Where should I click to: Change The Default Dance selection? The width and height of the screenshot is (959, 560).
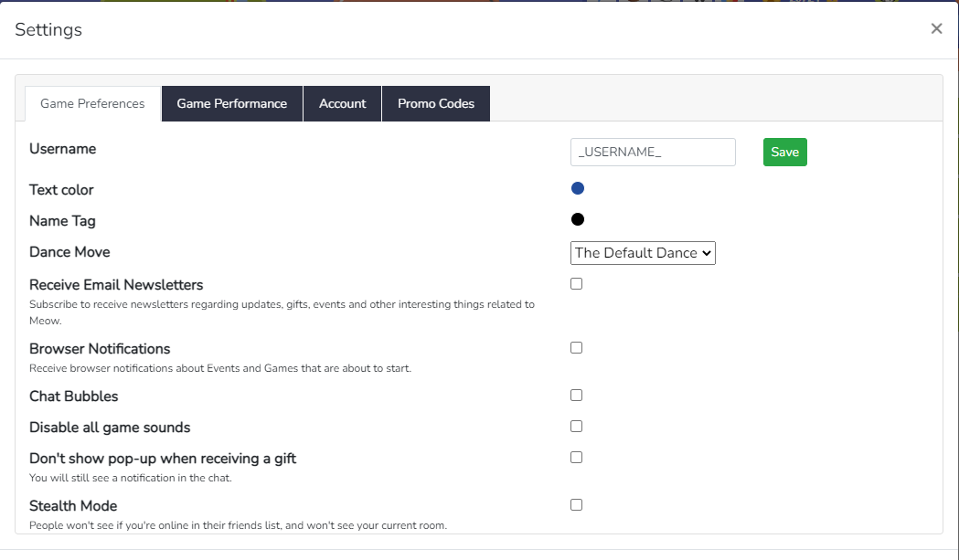click(643, 253)
